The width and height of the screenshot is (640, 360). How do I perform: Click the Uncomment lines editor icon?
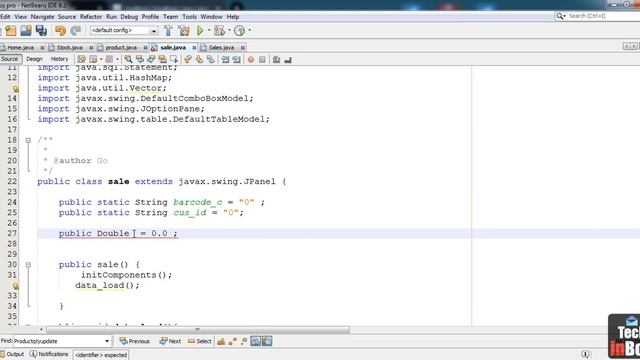288,60
